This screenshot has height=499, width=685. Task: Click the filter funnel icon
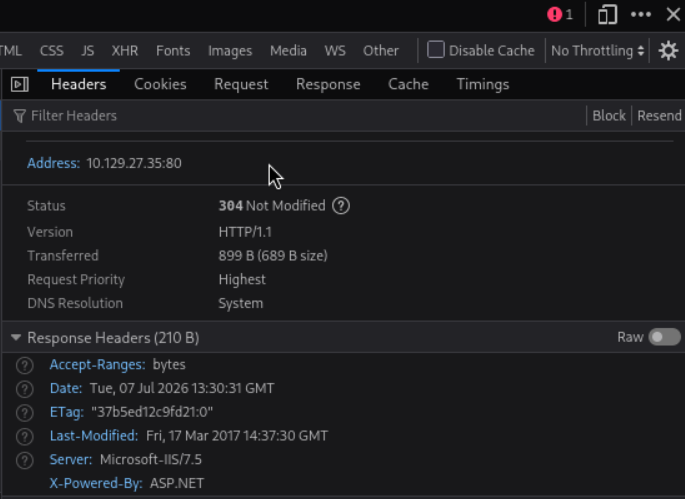[19, 116]
